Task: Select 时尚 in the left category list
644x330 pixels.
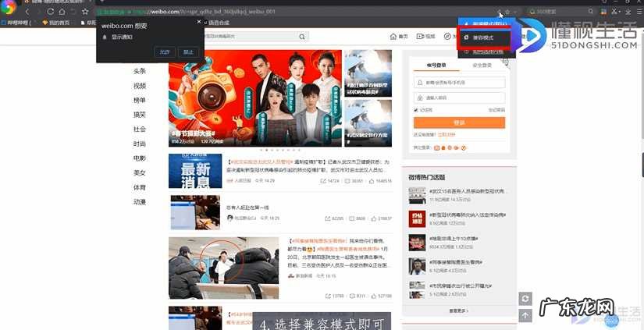Action: (x=140, y=144)
